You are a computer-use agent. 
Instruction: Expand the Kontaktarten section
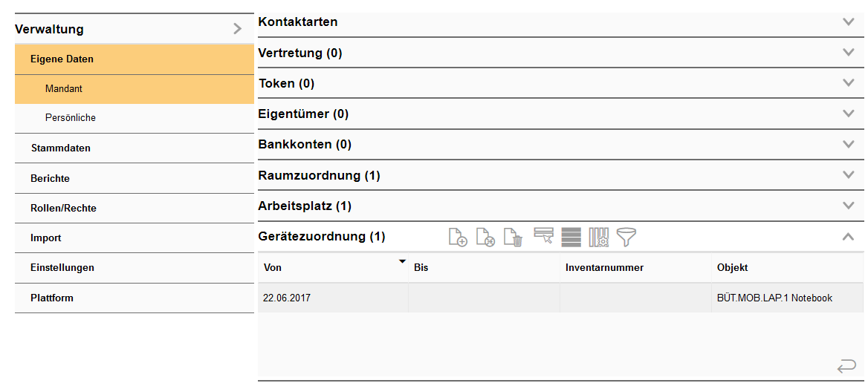pos(849,22)
